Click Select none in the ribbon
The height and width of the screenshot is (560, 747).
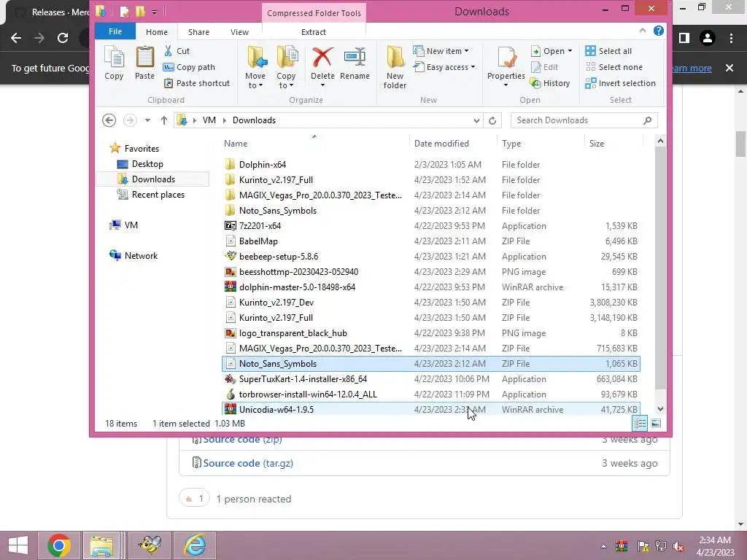pyautogui.click(x=614, y=67)
